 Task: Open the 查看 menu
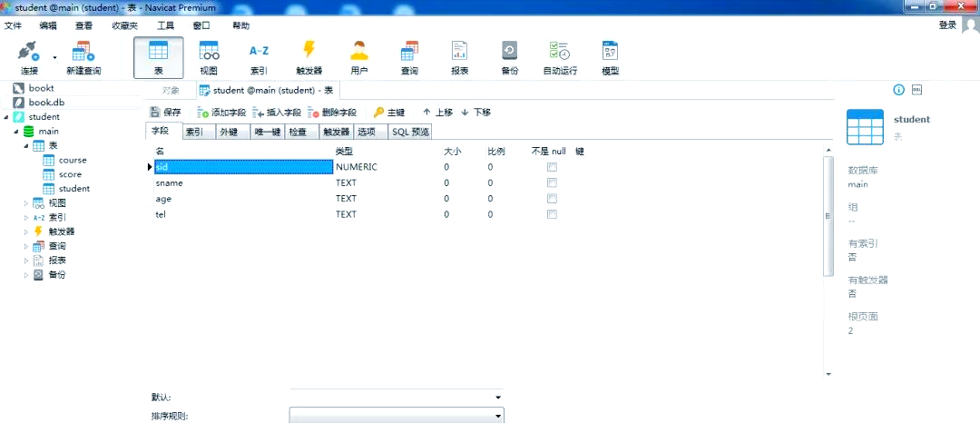[x=83, y=25]
